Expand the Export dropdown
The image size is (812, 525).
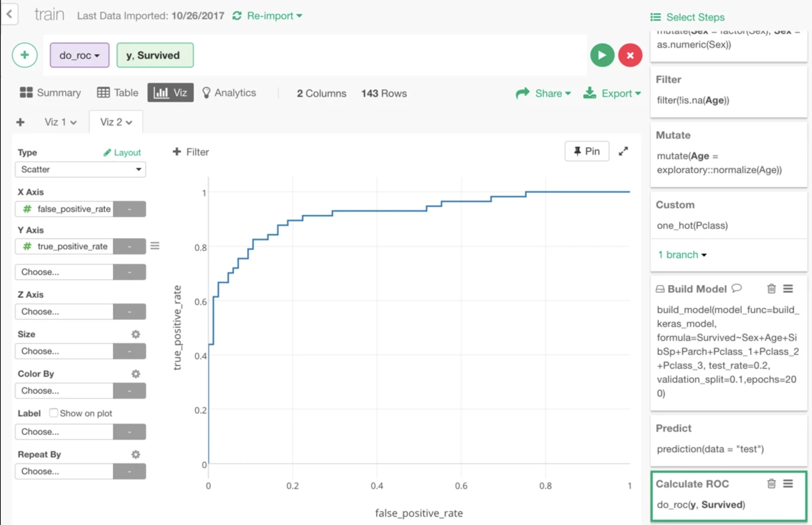coord(612,93)
